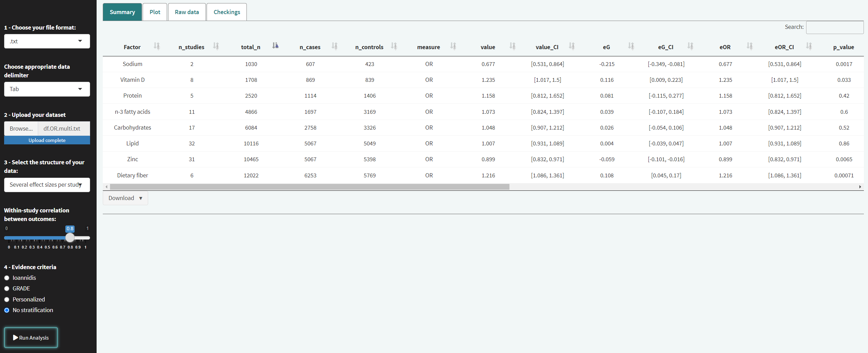
Task: Toggle the total_n column sort icon
Action: point(275,46)
